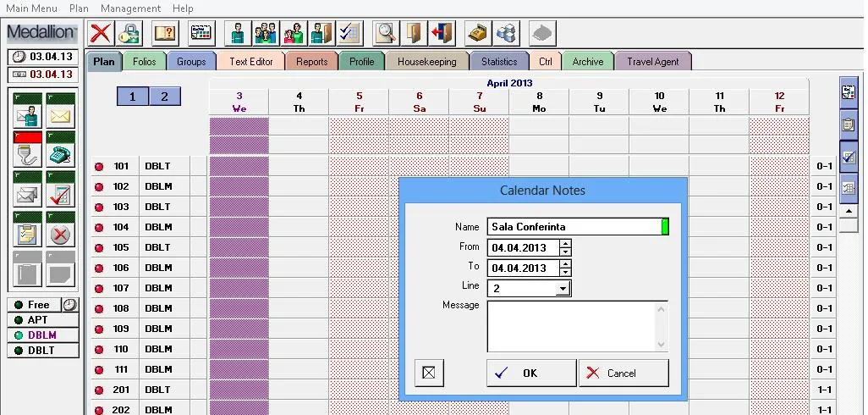
Task: Confirm Calendar Notes with OK
Action: (531, 373)
